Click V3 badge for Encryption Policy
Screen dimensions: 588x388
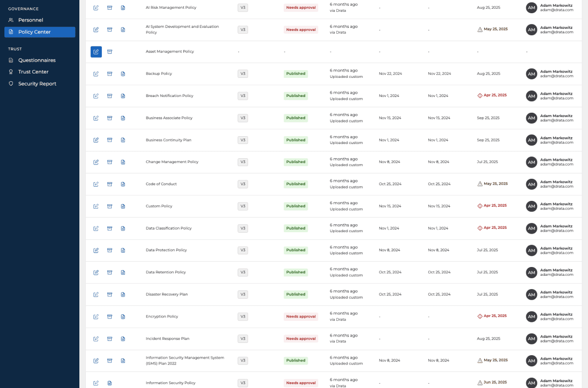(243, 316)
